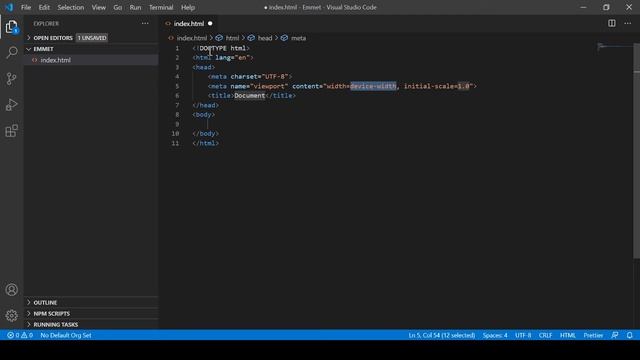640x360 pixels.
Task: Open the Selection menu
Action: pyautogui.click(x=71, y=7)
